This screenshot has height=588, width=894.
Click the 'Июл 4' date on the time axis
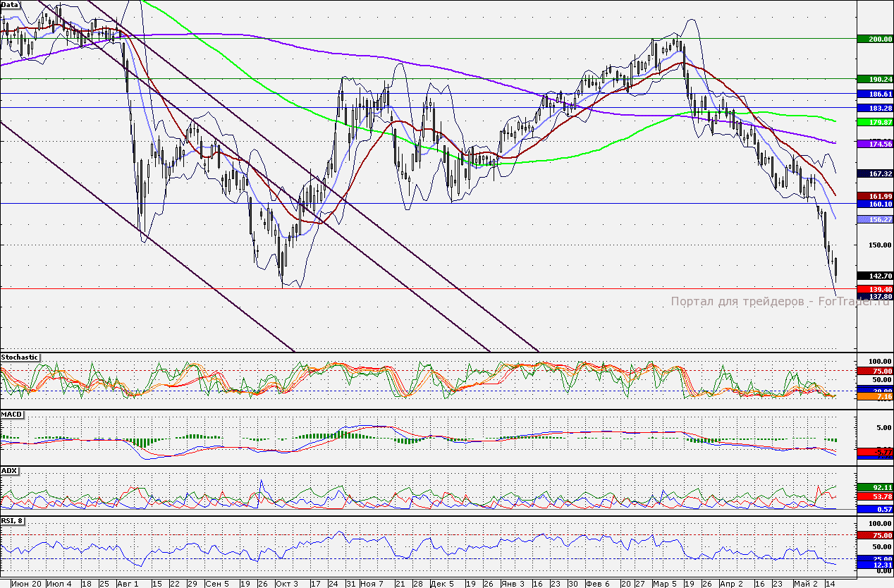(x=59, y=584)
